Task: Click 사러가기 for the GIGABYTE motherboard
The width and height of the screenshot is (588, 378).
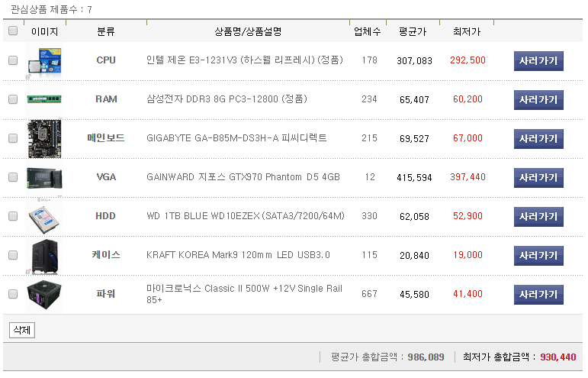Action: [538, 139]
